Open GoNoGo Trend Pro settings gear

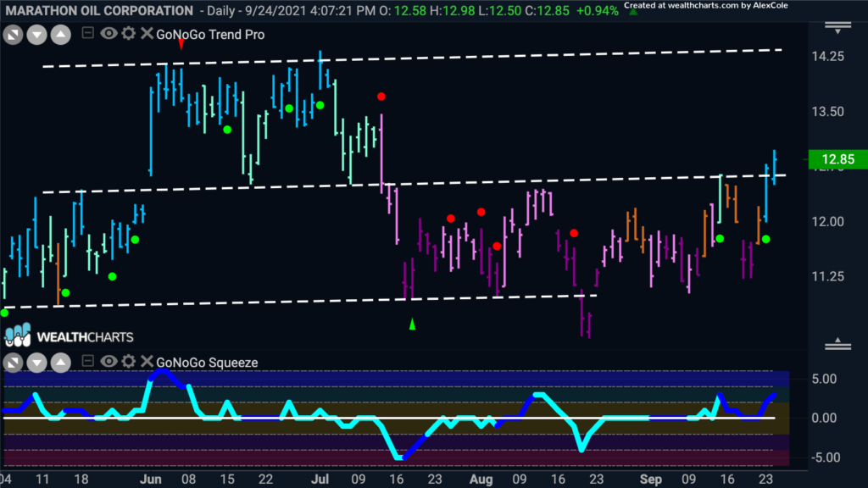129,33
